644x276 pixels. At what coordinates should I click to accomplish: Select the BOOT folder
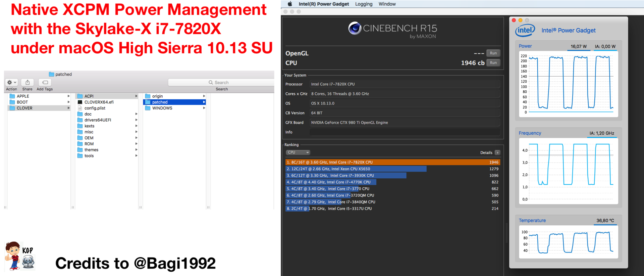pos(39,102)
